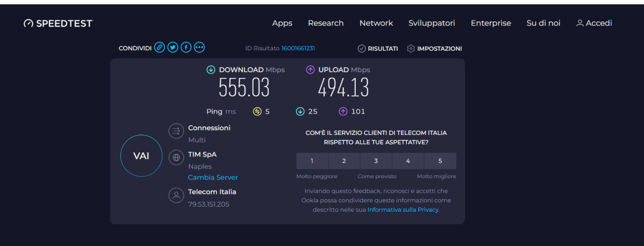This screenshot has height=246, width=644.
Task: Click the Telecom Italia user icon
Action: [x=176, y=195]
